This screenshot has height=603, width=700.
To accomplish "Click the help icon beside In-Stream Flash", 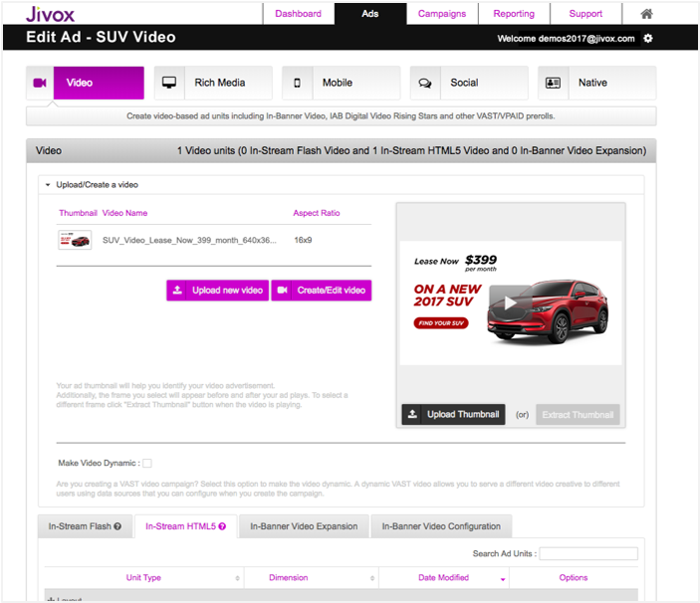I will [x=117, y=526].
